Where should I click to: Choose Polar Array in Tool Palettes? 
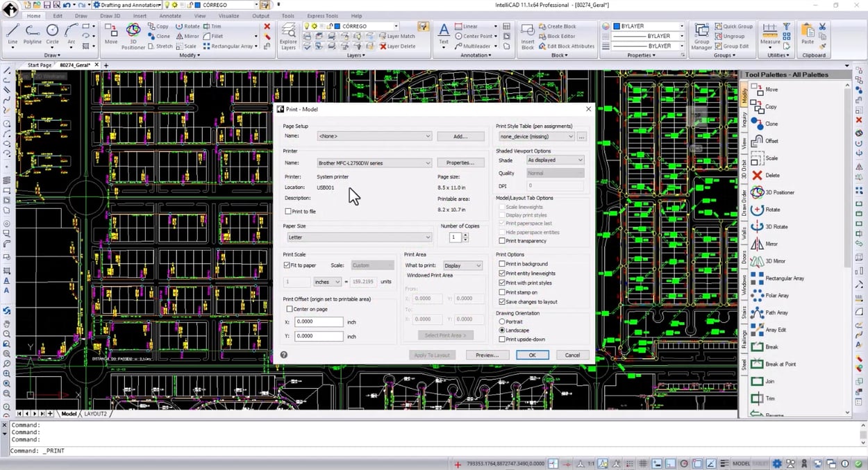click(776, 296)
